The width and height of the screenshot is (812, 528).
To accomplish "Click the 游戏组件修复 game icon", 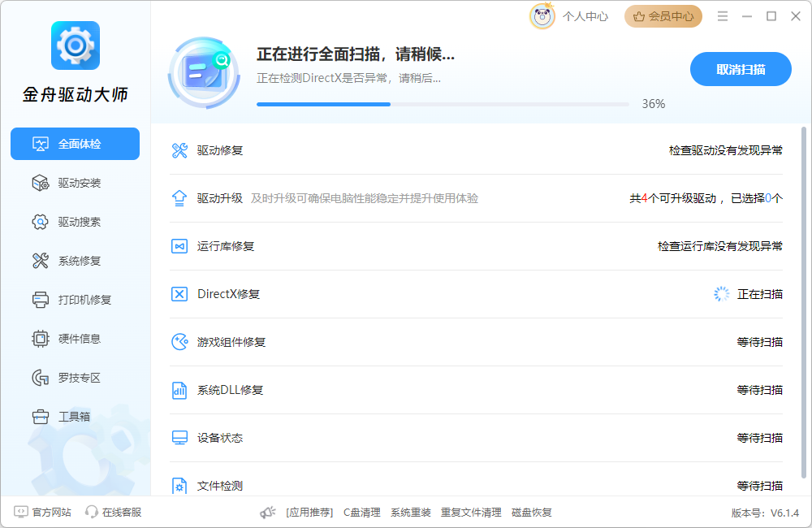I will [x=179, y=341].
